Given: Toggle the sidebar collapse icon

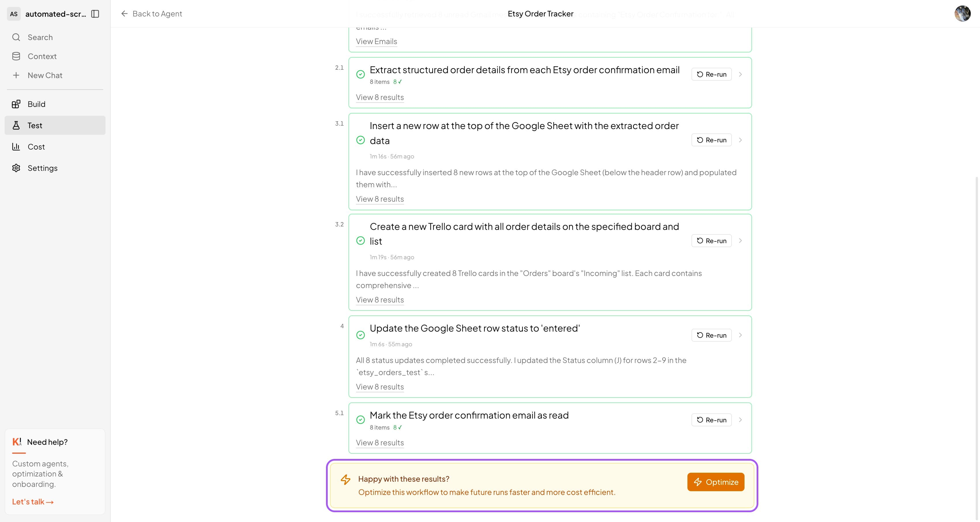Looking at the screenshot, I should pyautogui.click(x=95, y=14).
